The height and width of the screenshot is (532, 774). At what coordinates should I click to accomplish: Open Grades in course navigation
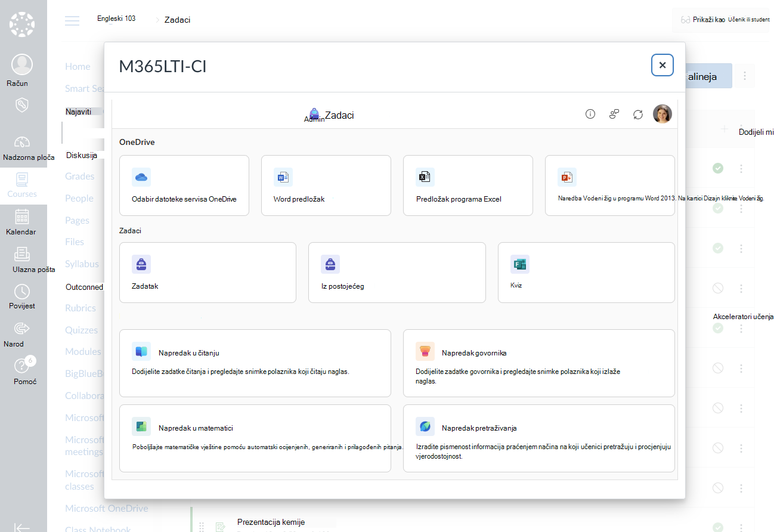pyautogui.click(x=80, y=177)
